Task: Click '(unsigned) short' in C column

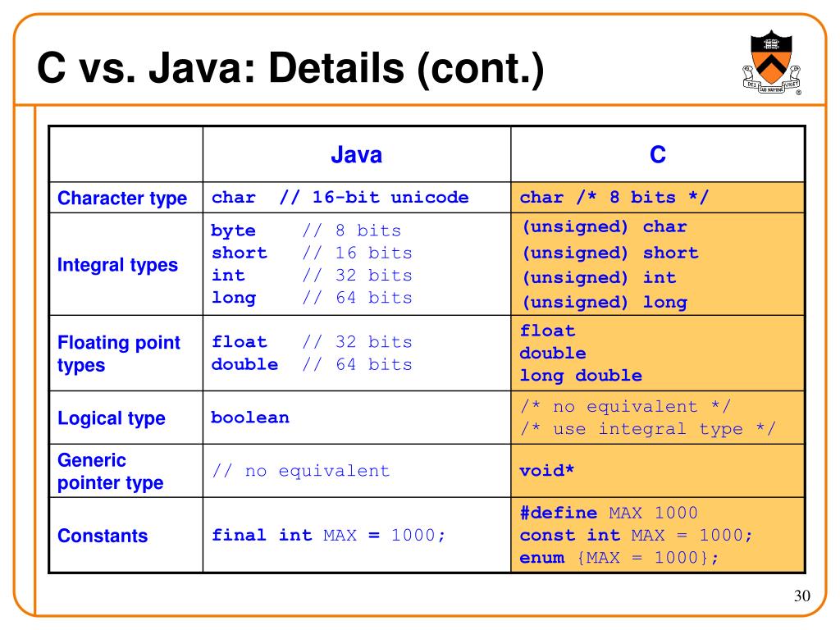Action: click(610, 253)
